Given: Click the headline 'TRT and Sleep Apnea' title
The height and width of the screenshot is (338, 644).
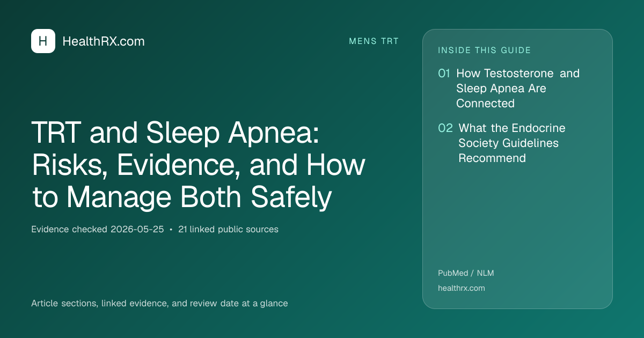Looking at the screenshot, I should pyautogui.click(x=199, y=165).
